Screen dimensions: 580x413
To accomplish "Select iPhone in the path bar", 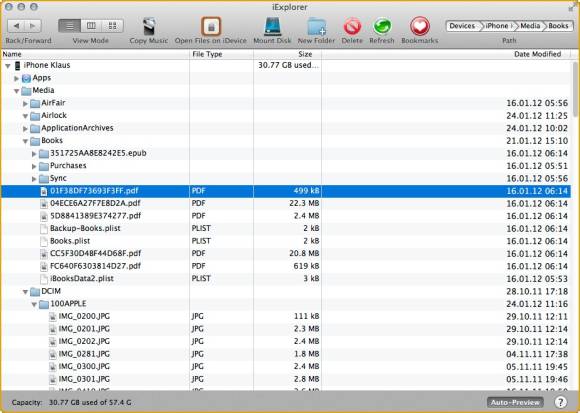I will click(497, 26).
